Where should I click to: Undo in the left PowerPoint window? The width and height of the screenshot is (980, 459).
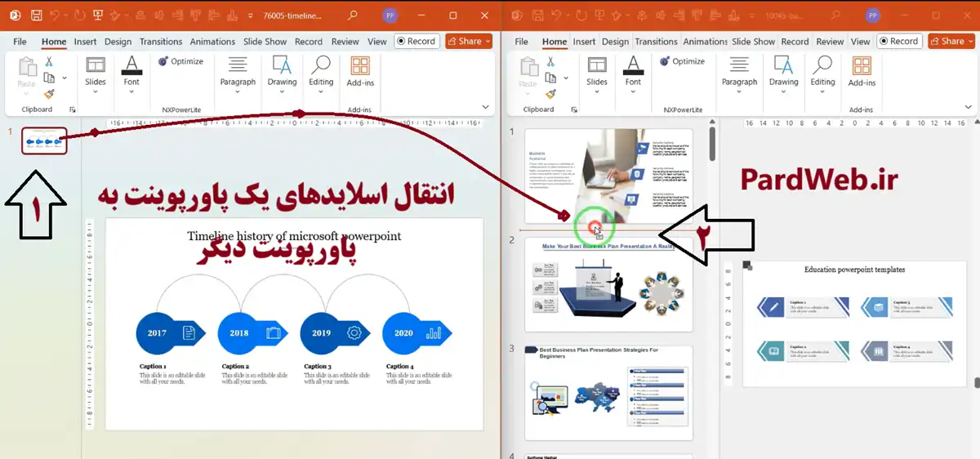pyautogui.click(x=56, y=16)
